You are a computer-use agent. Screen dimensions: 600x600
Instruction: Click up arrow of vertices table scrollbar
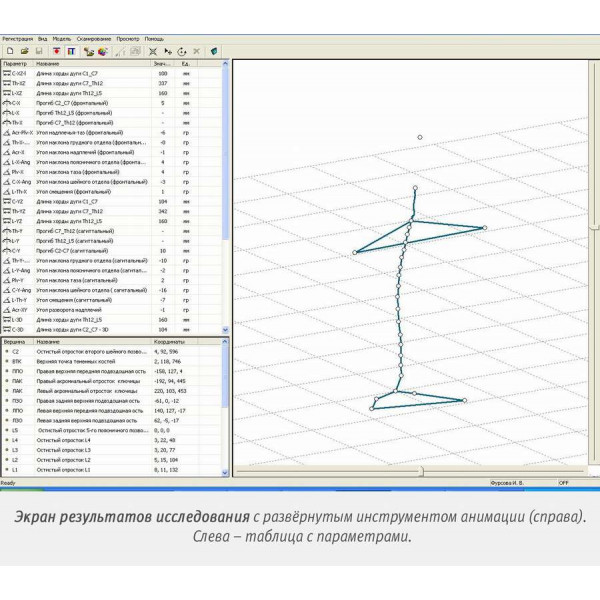click(x=225, y=341)
